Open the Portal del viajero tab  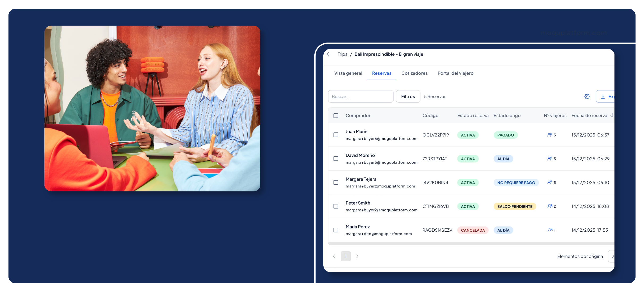click(x=455, y=73)
